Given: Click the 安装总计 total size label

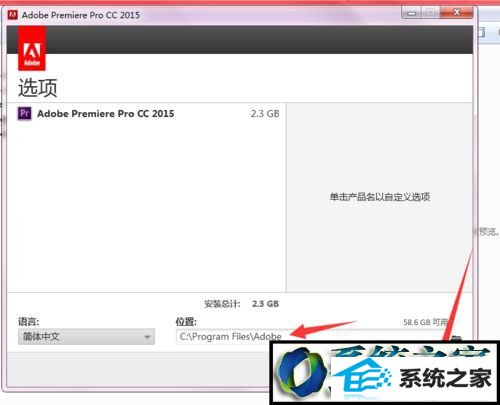Looking at the screenshot, I should coord(222,304).
